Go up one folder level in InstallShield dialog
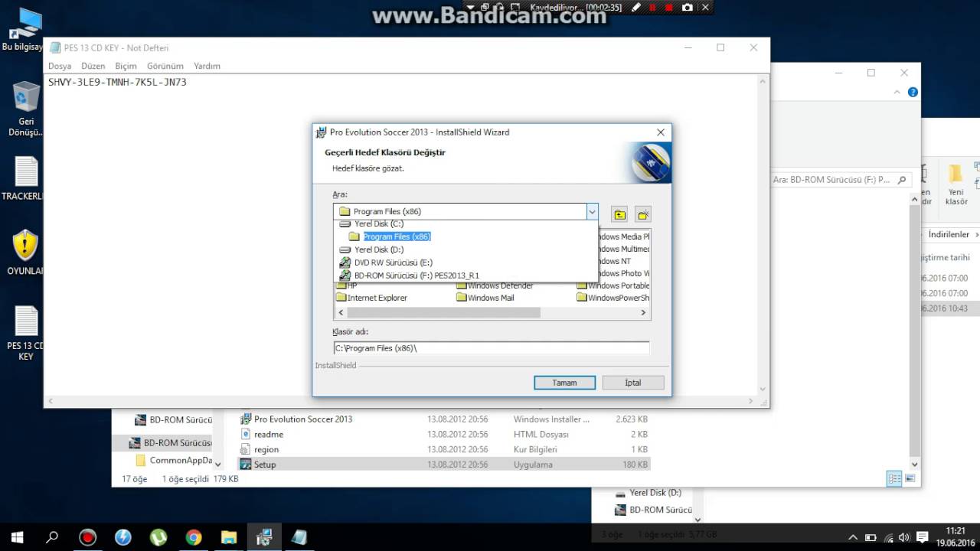Image resolution: width=980 pixels, height=551 pixels. coord(619,214)
